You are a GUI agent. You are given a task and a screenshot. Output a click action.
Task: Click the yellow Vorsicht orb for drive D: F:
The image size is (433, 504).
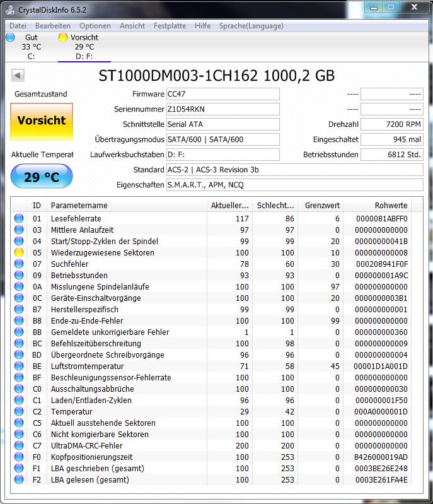coord(63,37)
